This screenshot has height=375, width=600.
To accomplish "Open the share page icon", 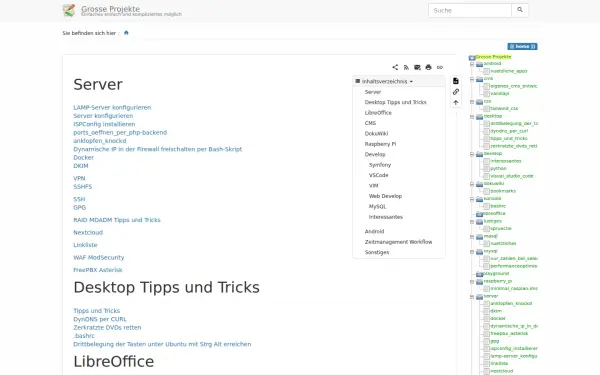I will click(395, 67).
